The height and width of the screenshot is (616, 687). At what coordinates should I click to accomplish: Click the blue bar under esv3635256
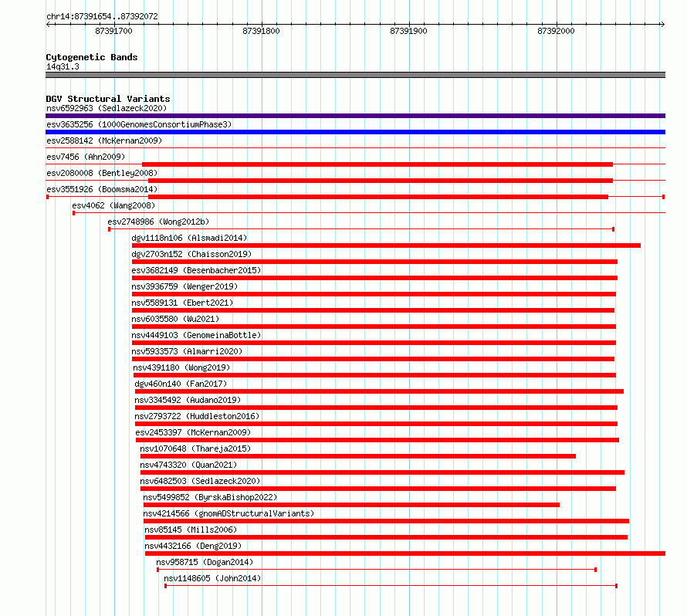355,132
